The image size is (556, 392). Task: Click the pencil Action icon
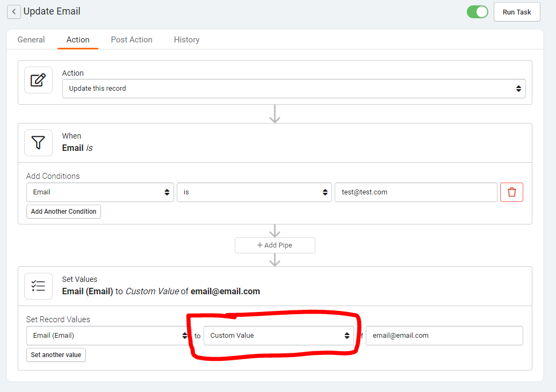pos(38,79)
